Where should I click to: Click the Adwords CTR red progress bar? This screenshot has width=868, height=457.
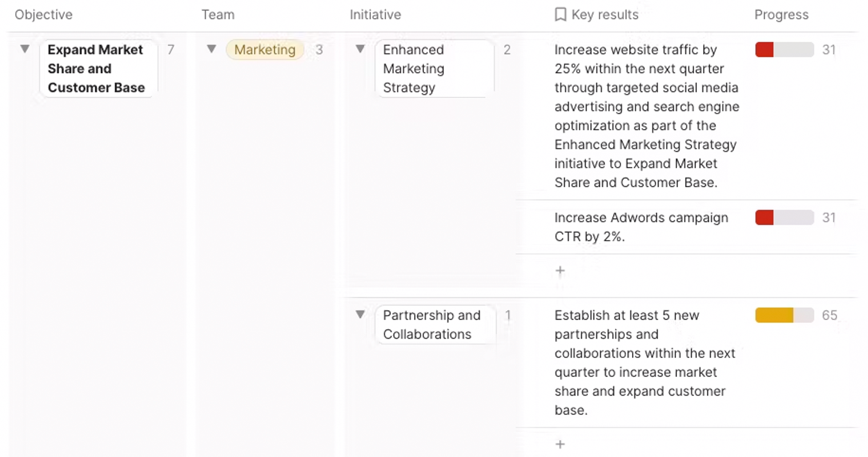(784, 217)
